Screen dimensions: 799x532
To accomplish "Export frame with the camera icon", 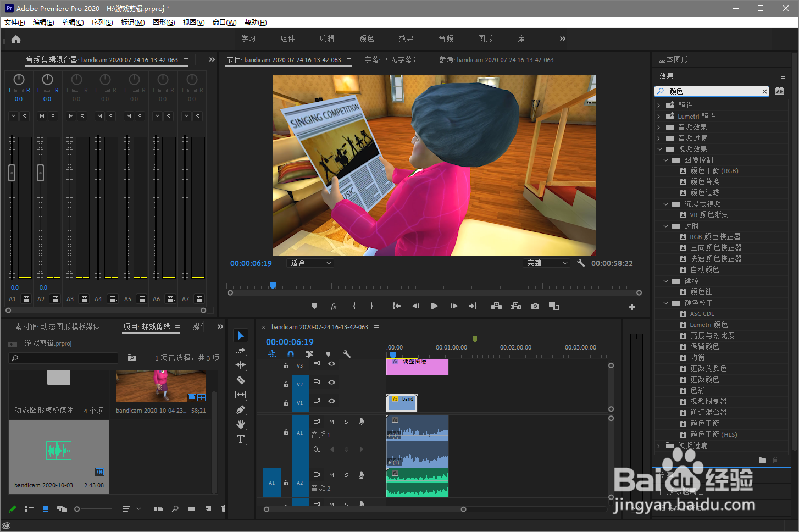I will pyautogui.click(x=535, y=306).
